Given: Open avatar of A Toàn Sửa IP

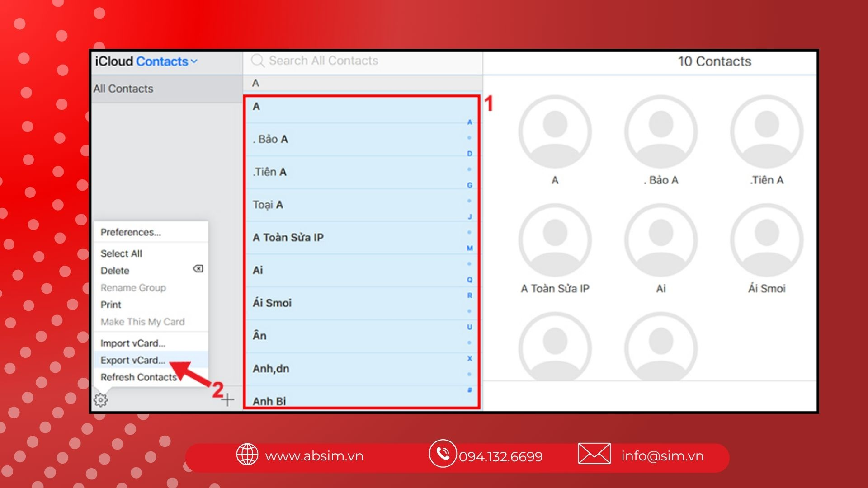Looking at the screenshot, I should point(555,240).
